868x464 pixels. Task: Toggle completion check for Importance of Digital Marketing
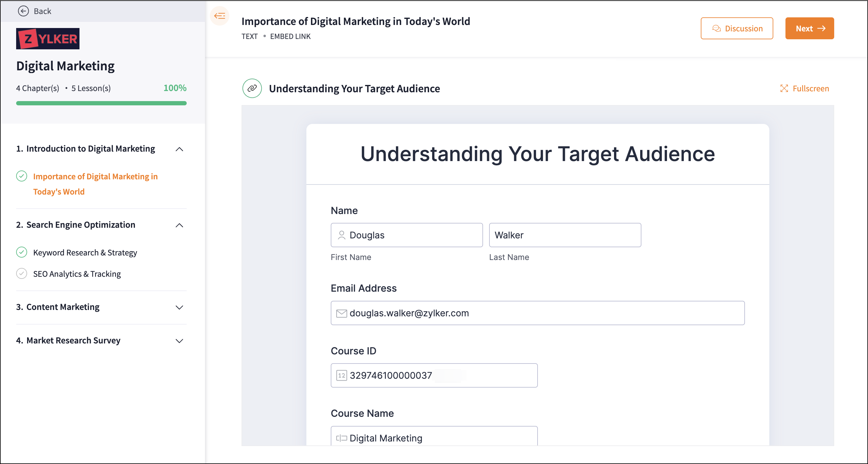coord(22,176)
